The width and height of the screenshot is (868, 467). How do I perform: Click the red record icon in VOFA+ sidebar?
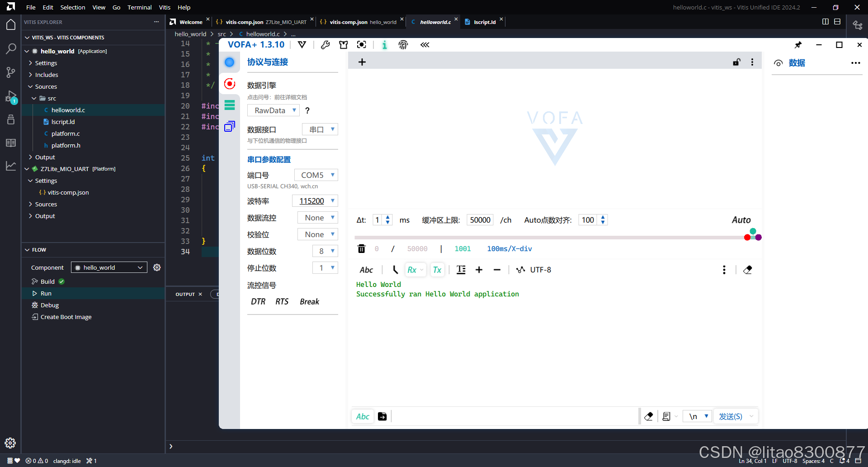click(230, 83)
